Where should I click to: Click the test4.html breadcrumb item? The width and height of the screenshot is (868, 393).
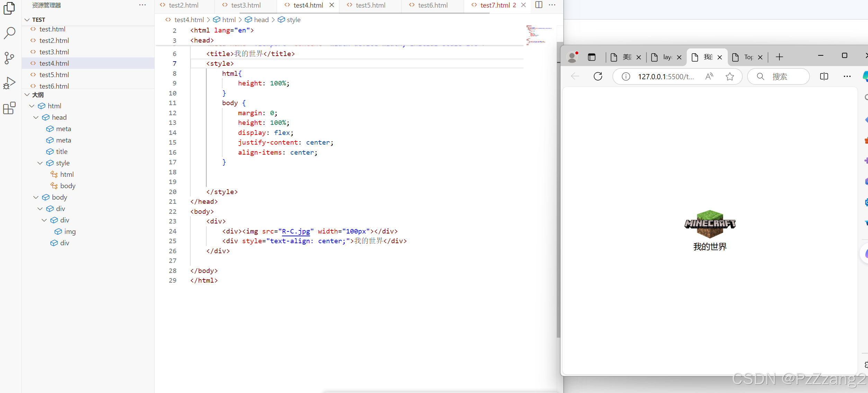click(x=185, y=20)
